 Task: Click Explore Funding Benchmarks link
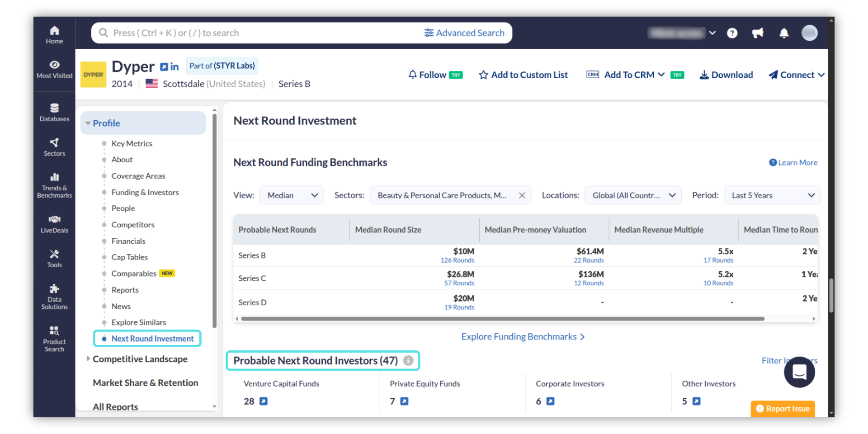pyautogui.click(x=523, y=337)
